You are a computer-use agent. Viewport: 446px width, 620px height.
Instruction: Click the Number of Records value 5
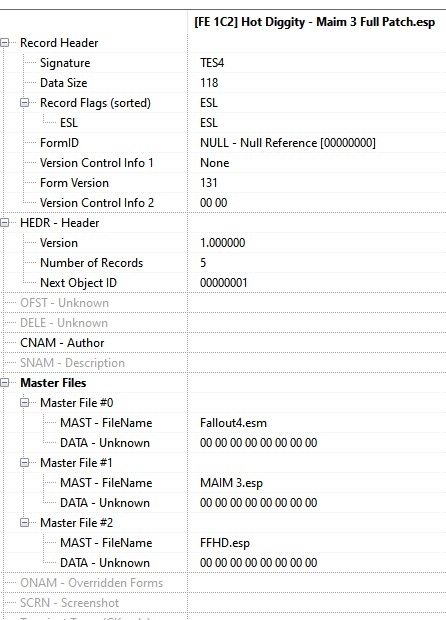203,263
